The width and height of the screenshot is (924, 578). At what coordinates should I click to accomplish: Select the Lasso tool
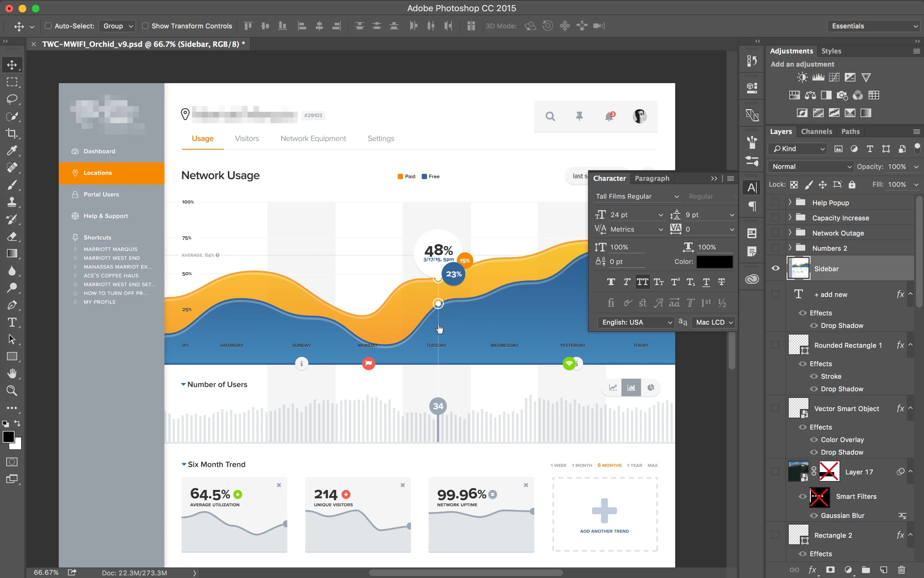pos(12,99)
